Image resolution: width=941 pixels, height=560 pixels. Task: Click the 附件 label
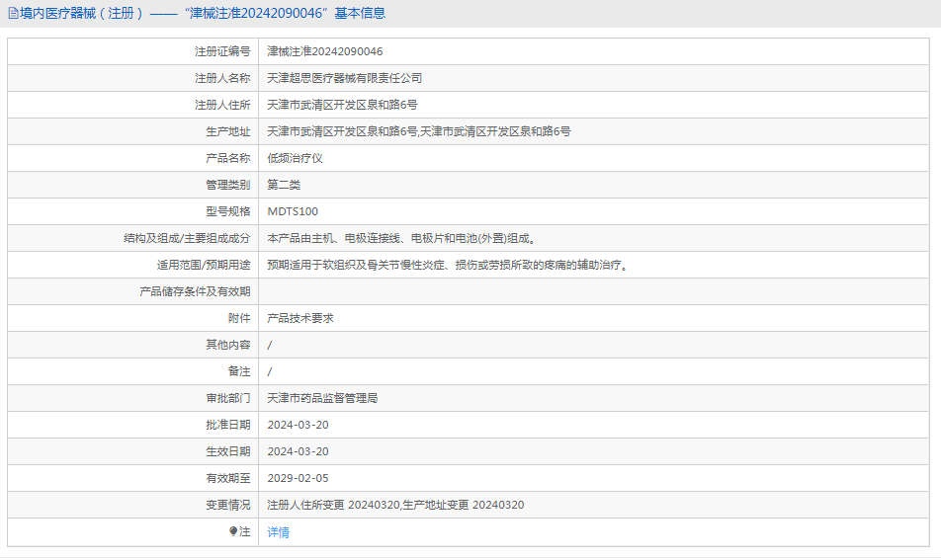click(239, 318)
